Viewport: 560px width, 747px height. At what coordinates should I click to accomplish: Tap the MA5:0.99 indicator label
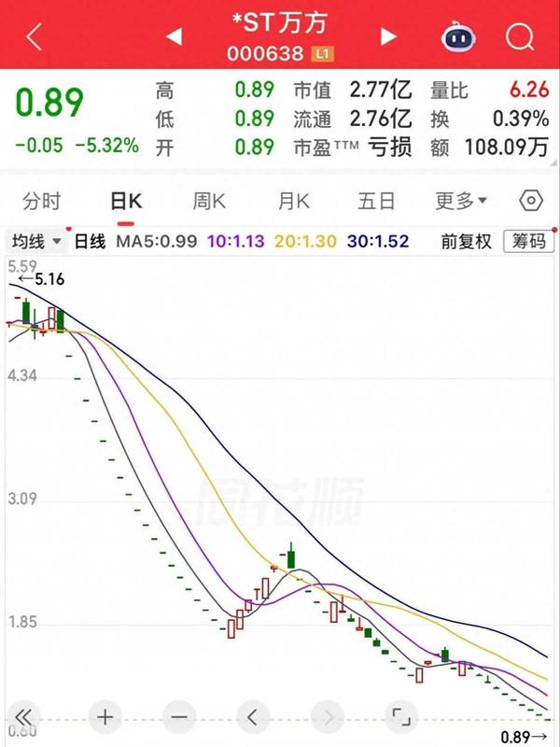click(157, 241)
